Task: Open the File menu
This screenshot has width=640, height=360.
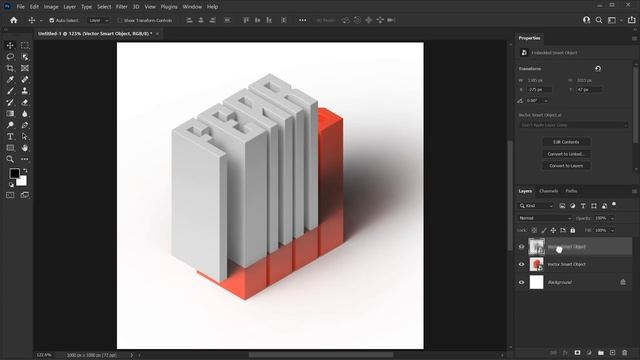Action: [20, 7]
